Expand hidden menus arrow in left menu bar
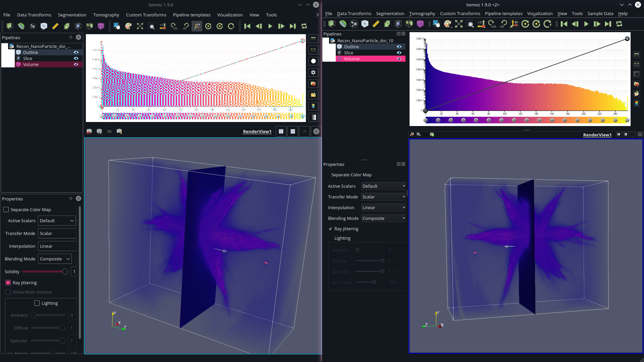 point(317,15)
